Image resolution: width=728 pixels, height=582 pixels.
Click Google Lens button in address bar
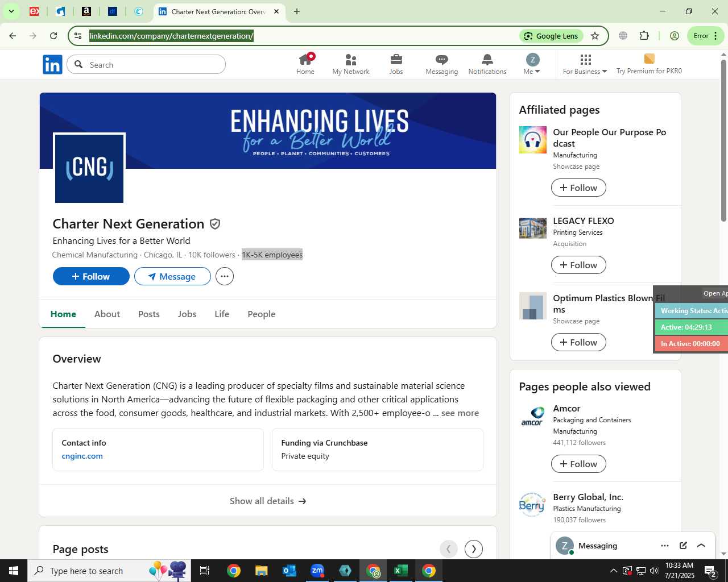(551, 36)
